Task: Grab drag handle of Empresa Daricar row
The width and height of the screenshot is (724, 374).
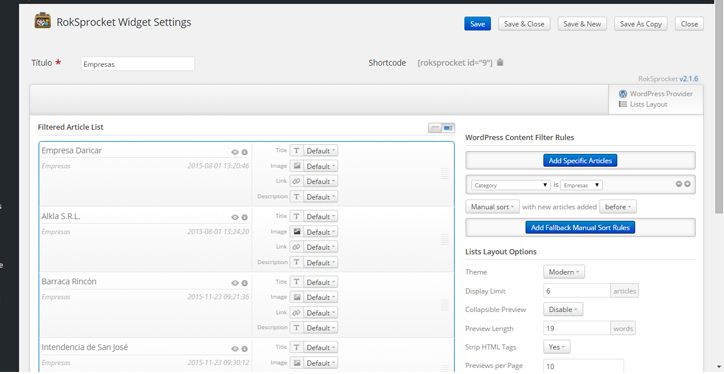Action: pyautogui.click(x=445, y=174)
